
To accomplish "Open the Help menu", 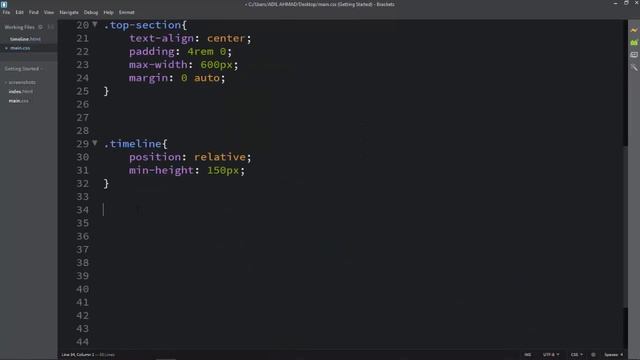I will click(108, 12).
